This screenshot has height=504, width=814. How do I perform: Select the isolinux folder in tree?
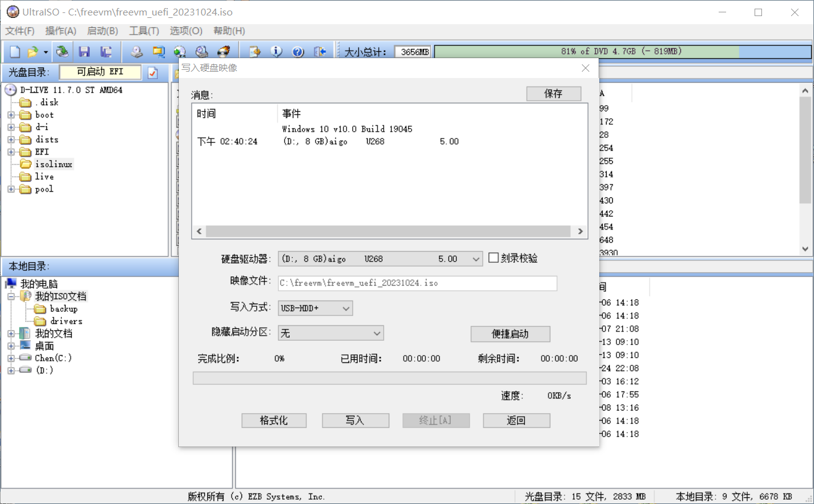53,164
